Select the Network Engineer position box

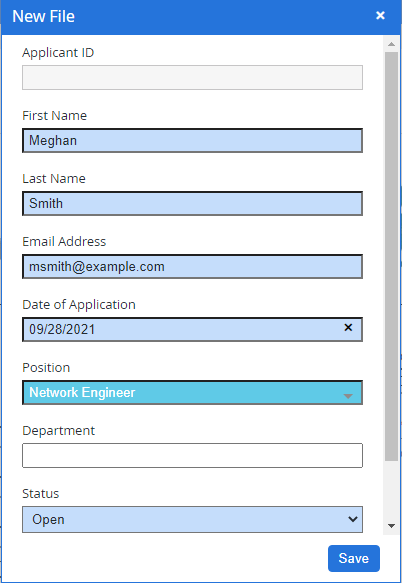click(192, 392)
